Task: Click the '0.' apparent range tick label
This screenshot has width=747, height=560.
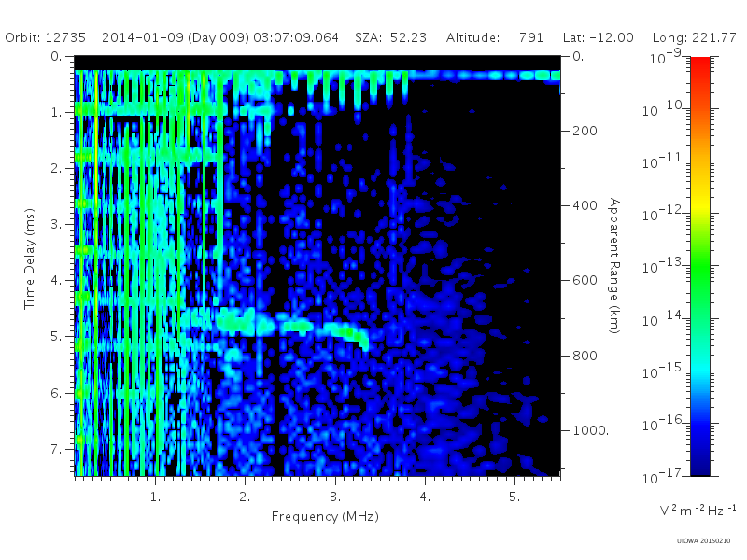Action: point(578,56)
